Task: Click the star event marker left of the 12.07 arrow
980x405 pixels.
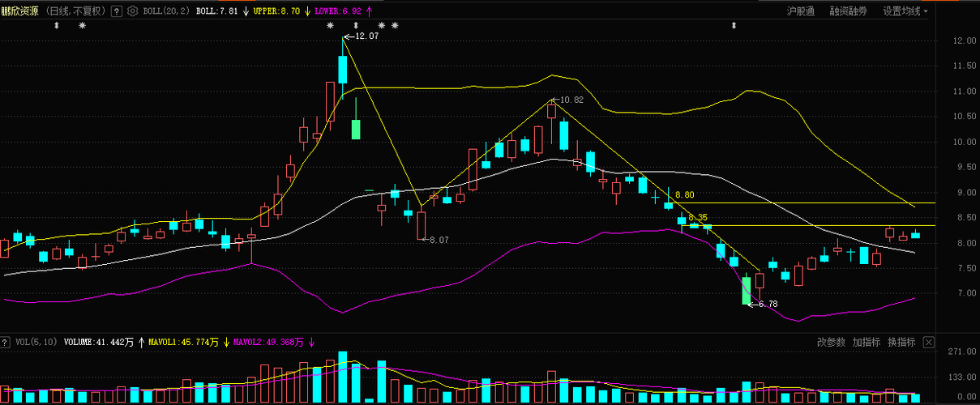Action: (x=331, y=25)
